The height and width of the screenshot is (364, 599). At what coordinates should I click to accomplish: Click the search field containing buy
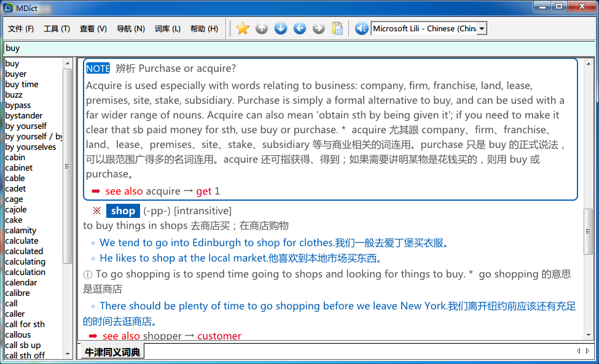(x=299, y=48)
